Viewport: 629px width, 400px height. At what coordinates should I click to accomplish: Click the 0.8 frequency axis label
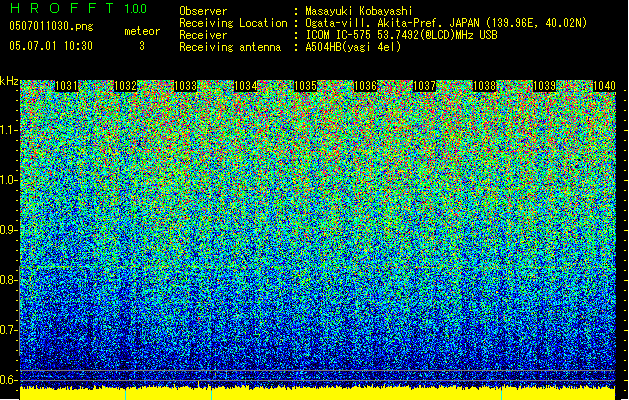point(8,280)
